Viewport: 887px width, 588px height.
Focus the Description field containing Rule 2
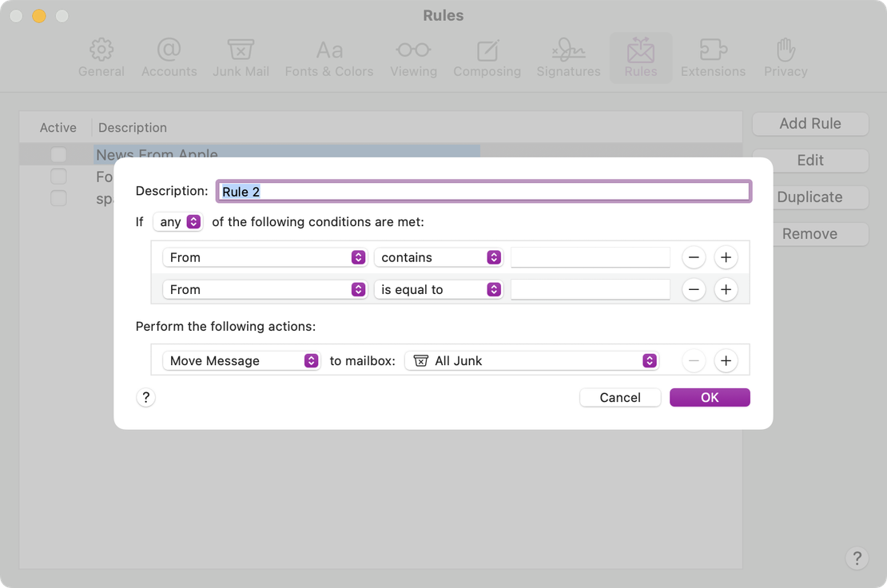click(x=483, y=191)
